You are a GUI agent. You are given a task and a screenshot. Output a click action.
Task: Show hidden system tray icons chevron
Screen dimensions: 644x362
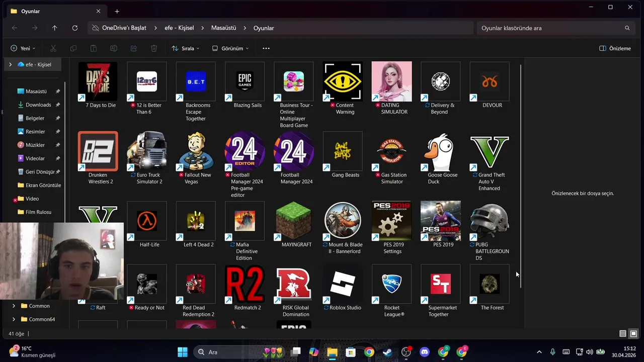point(539,352)
